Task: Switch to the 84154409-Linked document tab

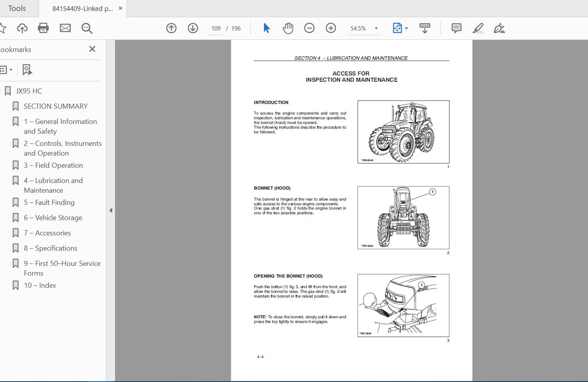Action: coord(83,8)
